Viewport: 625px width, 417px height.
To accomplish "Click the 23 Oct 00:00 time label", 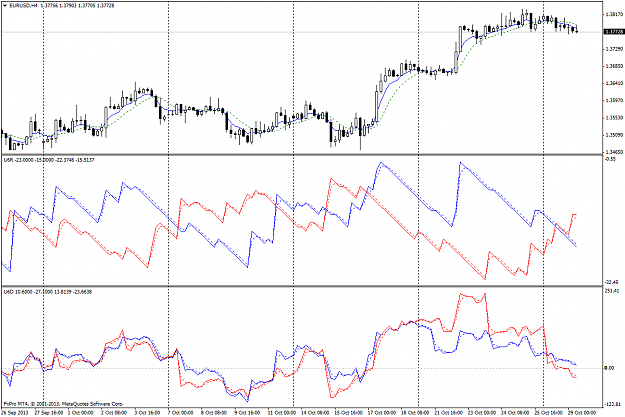I will (x=482, y=413).
